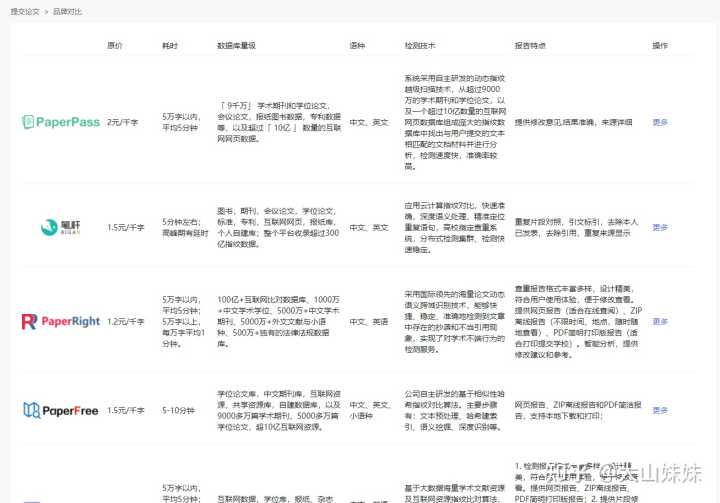The image size is (720, 503).
Task: Click the 数据库量级 column header
Action: [236, 45]
